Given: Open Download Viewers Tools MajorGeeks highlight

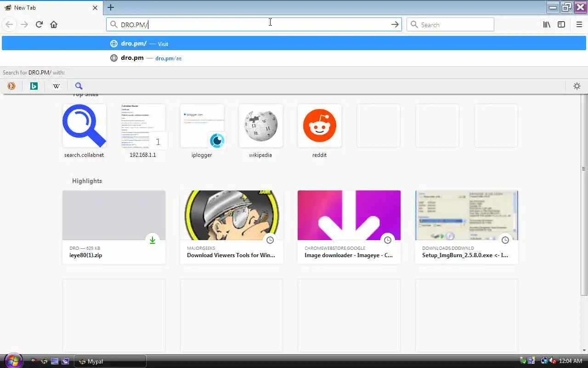Looking at the screenshot, I should [232, 227].
